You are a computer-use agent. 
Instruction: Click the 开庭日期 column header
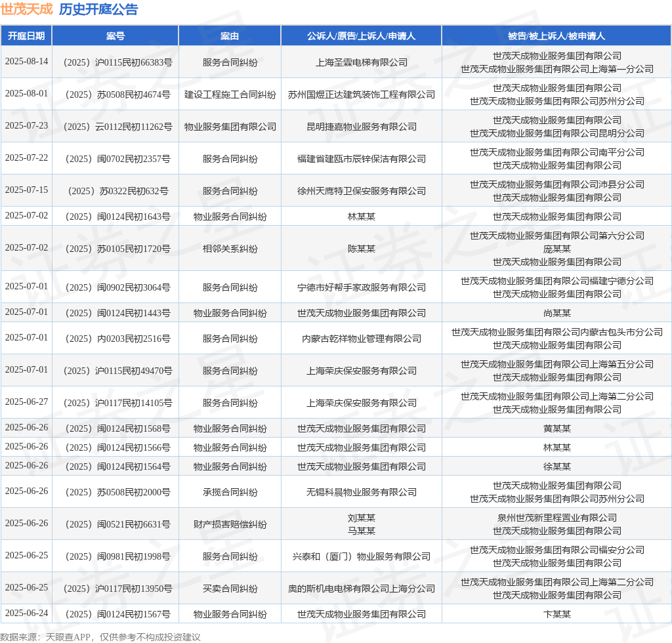click(26, 36)
